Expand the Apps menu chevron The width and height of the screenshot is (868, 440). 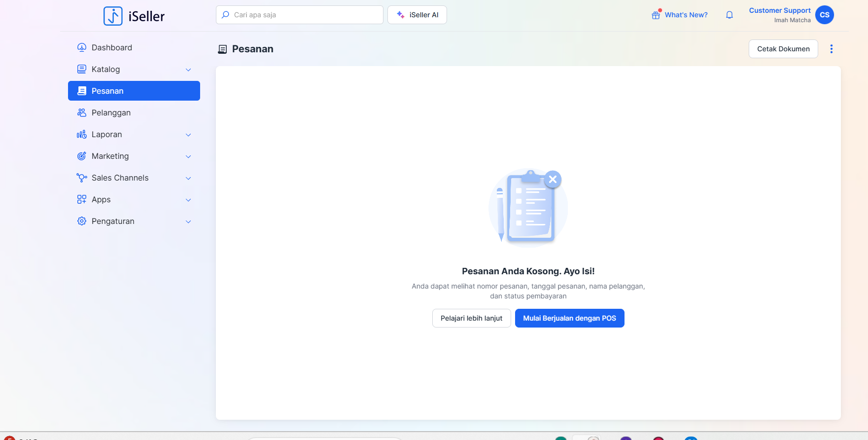pyautogui.click(x=188, y=200)
